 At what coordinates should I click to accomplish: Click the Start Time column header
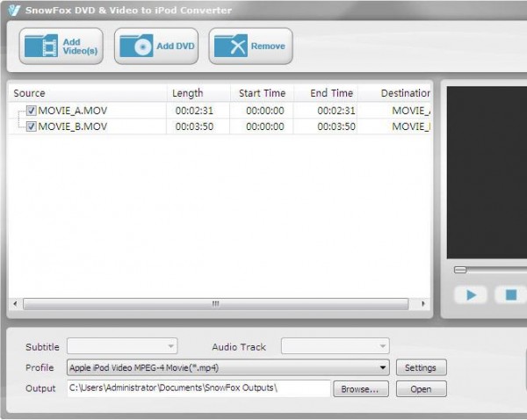(262, 93)
